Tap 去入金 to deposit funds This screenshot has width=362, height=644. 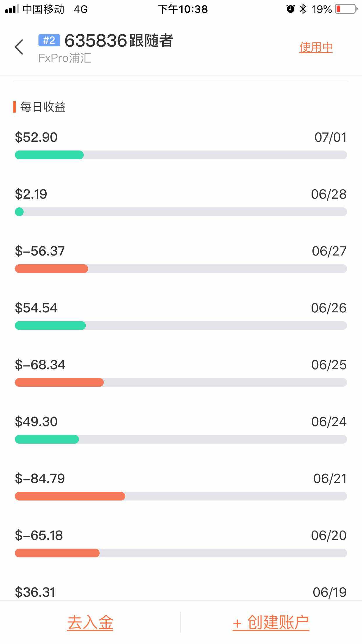pyautogui.click(x=90, y=622)
